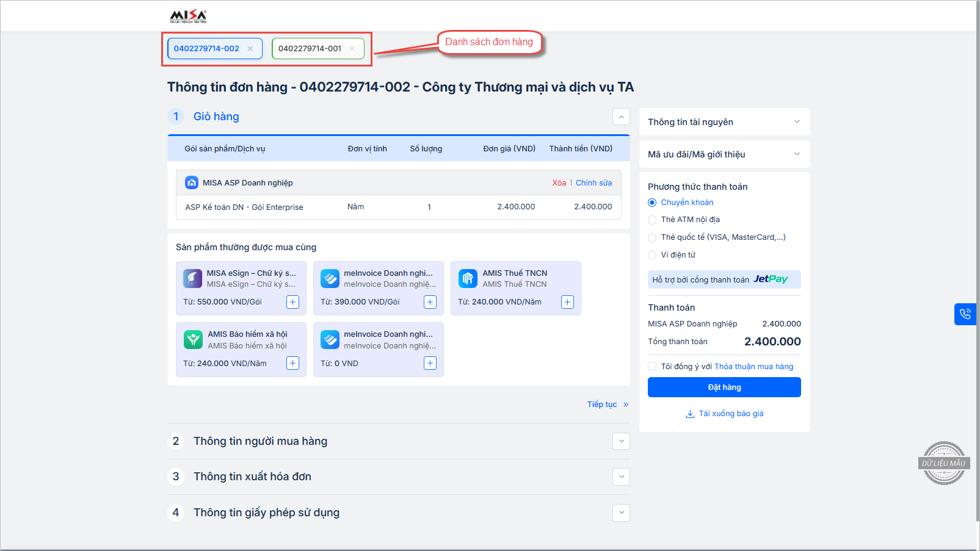The width and height of the screenshot is (980, 551).
Task: Expand Thông tin người mua hàng section
Action: [621, 441]
